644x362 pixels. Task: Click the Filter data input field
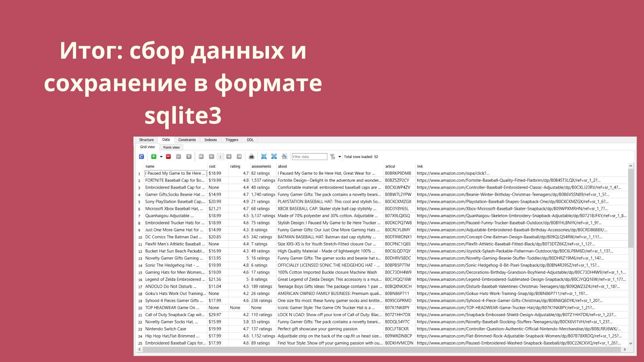(x=309, y=157)
